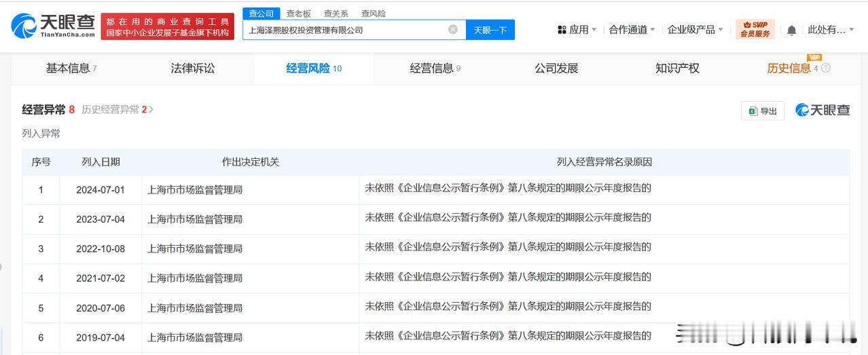868x355 pixels.
Task: Click 上海市市场监督管理局 in row 6
Action: tap(195, 337)
